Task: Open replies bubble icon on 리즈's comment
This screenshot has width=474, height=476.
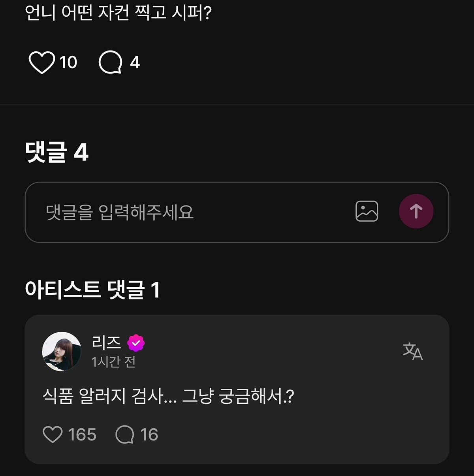Action: tap(125, 435)
